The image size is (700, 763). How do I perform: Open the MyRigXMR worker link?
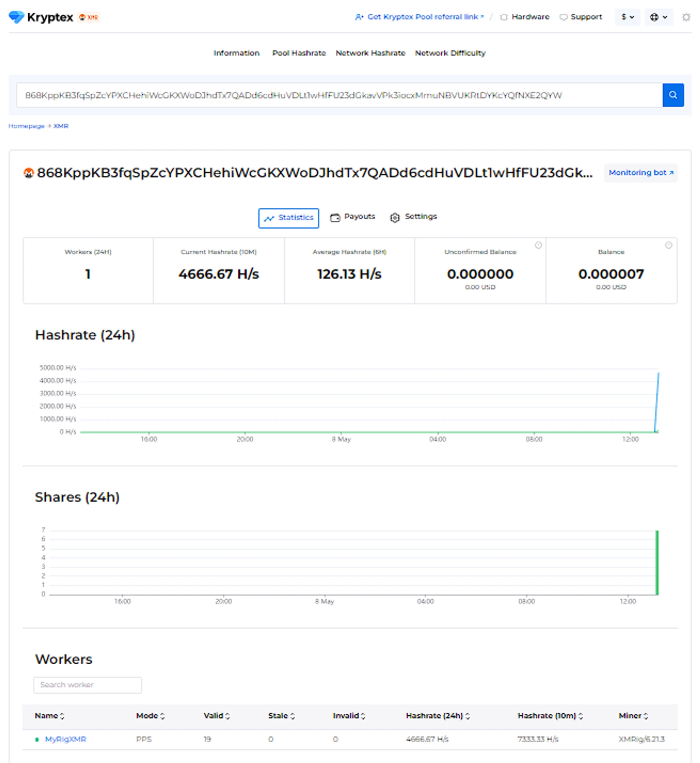point(65,739)
